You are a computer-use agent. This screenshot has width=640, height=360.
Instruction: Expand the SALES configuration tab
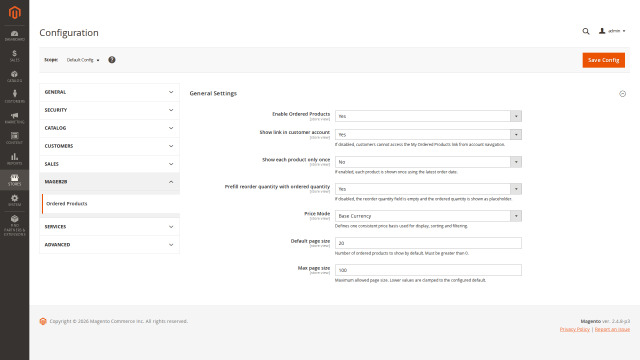pos(109,164)
